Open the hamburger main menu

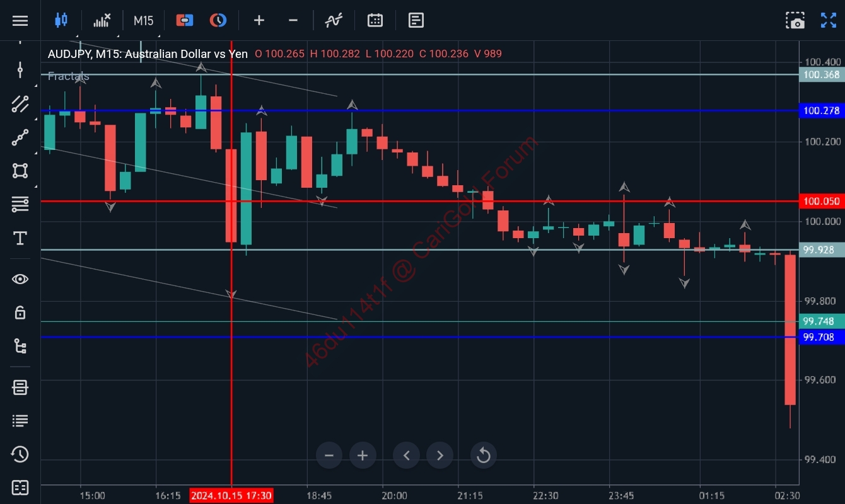(20, 20)
